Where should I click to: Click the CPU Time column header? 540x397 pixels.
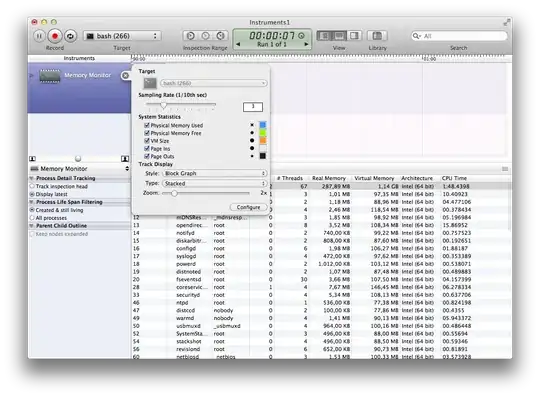point(454,178)
